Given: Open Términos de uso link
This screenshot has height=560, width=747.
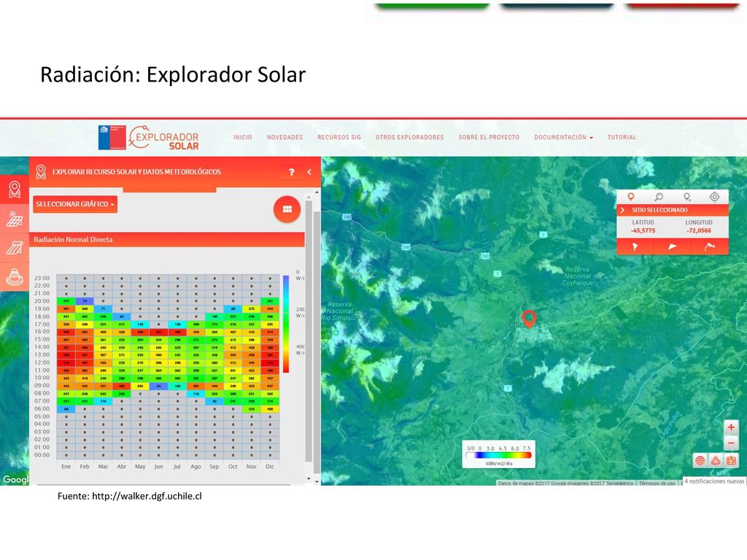Looking at the screenshot, I should pos(657,483).
